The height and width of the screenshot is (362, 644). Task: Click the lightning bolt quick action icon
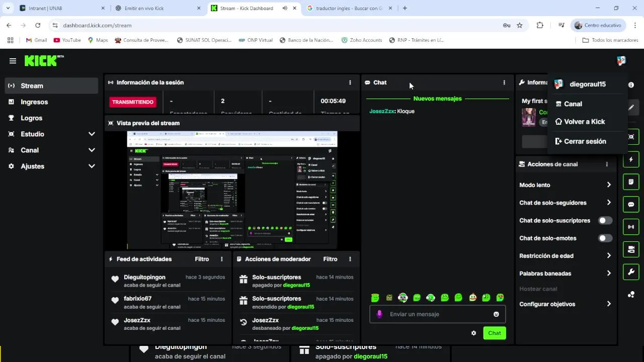[x=631, y=160]
